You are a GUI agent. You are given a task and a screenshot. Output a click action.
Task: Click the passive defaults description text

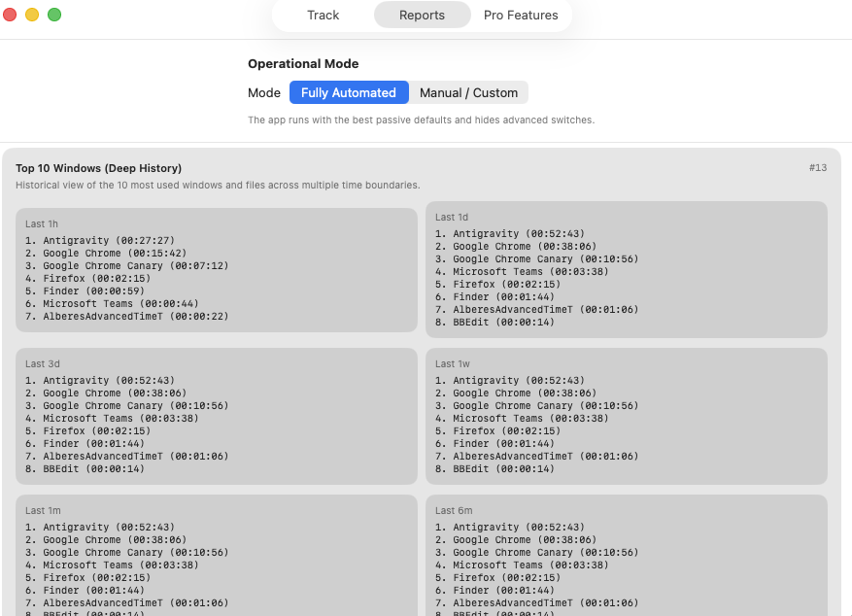coord(421,120)
